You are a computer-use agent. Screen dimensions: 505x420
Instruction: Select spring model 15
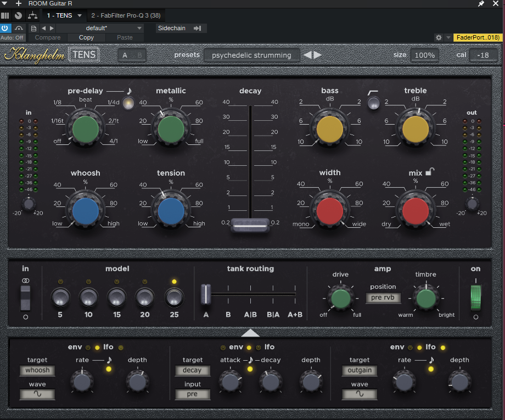116,297
